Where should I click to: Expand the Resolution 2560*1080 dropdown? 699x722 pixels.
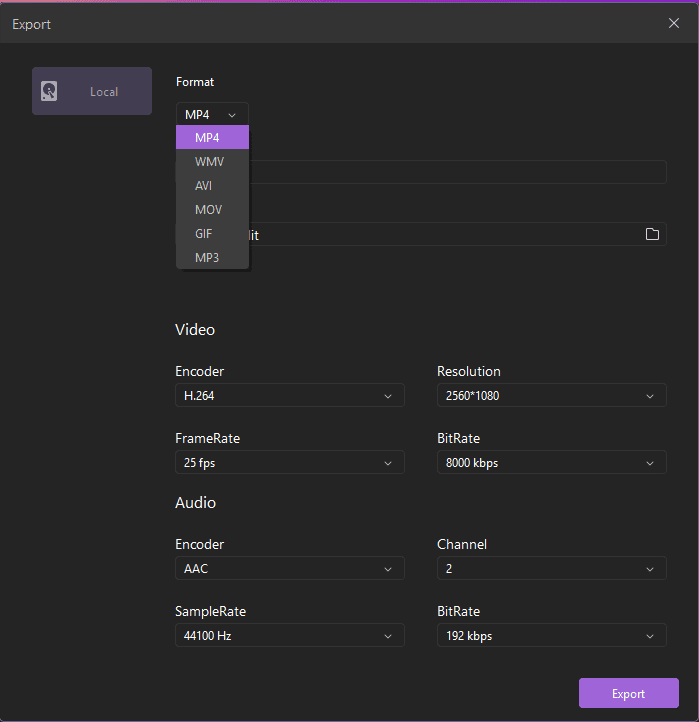click(x=552, y=396)
